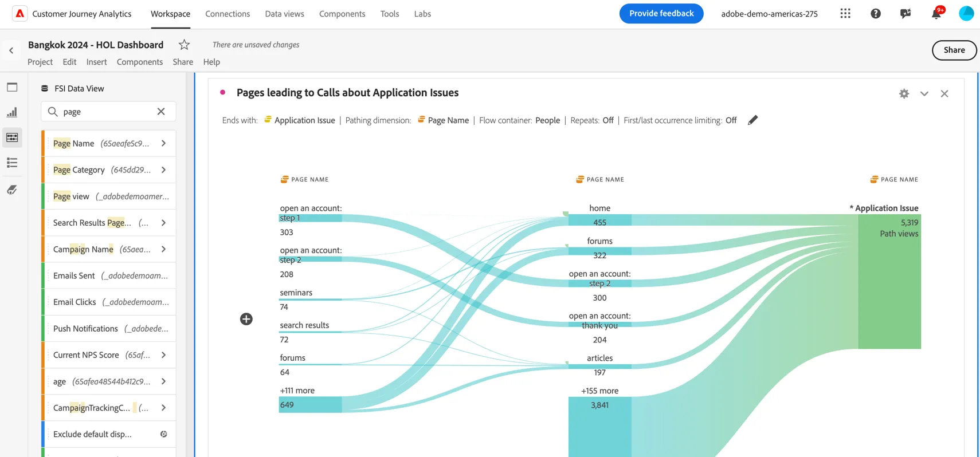Expand the age dimension
Image resolution: width=980 pixels, height=457 pixels.
pyautogui.click(x=163, y=381)
